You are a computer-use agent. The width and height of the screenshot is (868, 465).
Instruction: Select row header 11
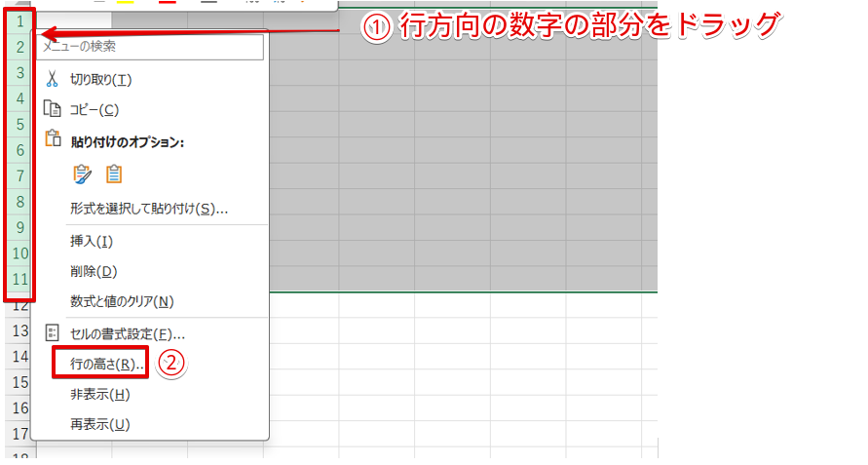[x=20, y=279]
